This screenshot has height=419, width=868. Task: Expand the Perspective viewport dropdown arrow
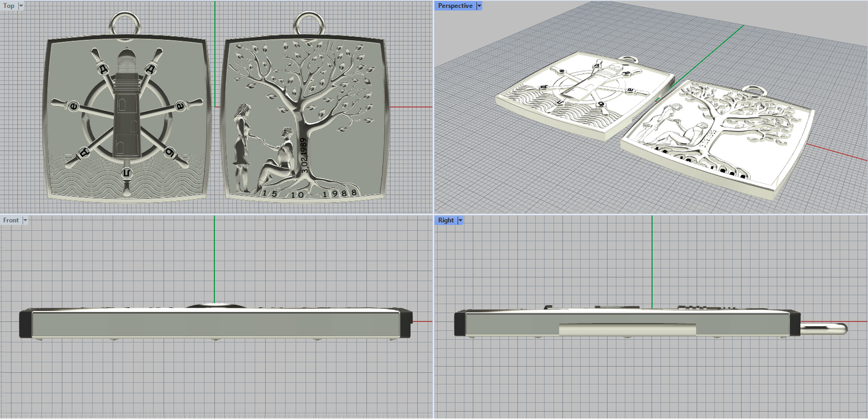[x=479, y=6]
